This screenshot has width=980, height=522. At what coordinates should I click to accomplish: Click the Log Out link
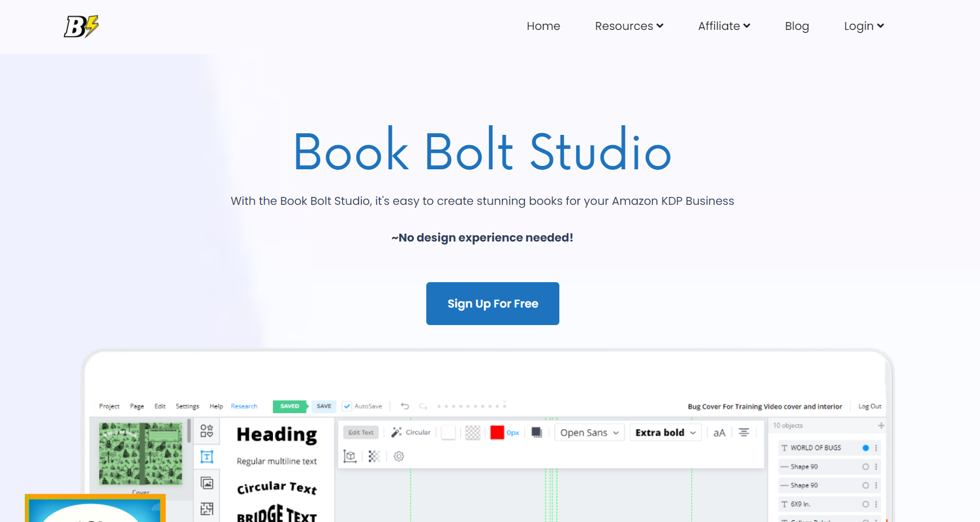(x=869, y=406)
